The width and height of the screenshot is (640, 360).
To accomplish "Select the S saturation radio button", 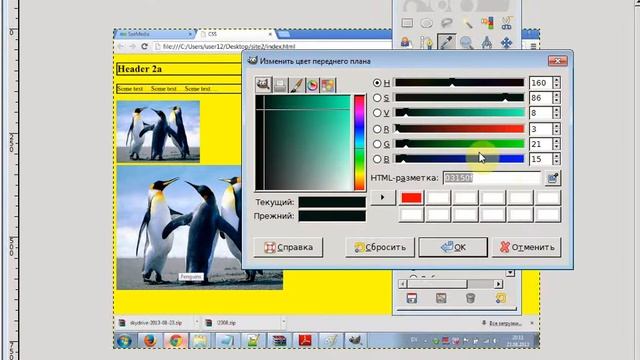I will click(377, 98).
